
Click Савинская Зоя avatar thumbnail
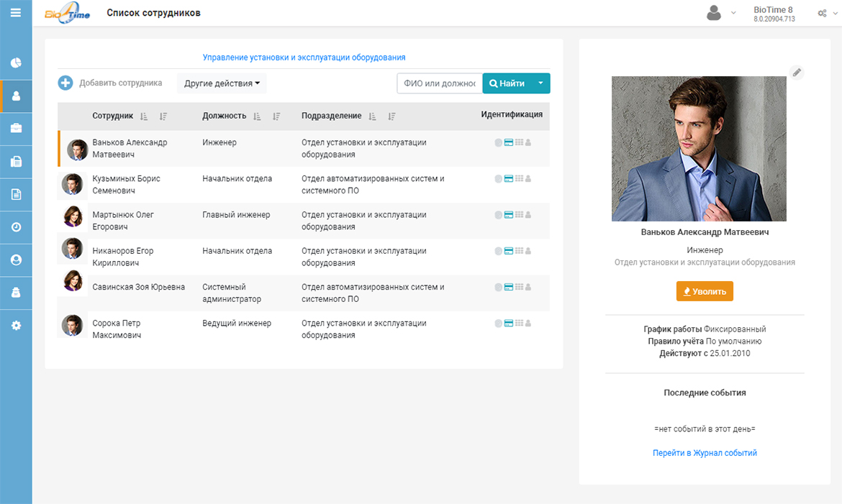(73, 280)
